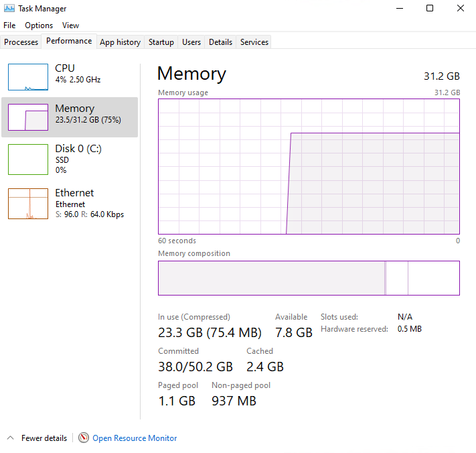
Task: Switch to the Processes tab
Action: click(x=21, y=42)
